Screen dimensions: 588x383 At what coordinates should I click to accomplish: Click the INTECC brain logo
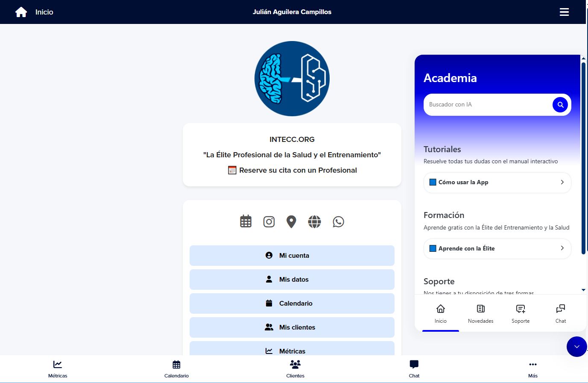point(292,79)
